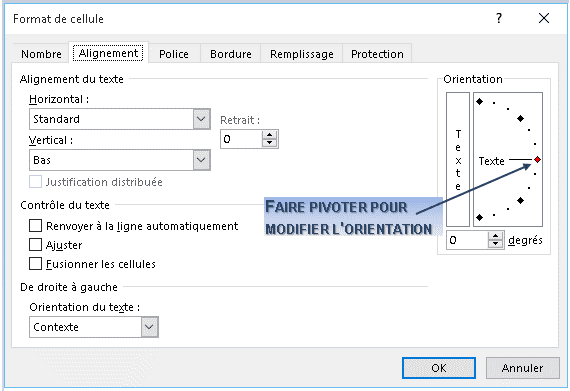The height and width of the screenshot is (391, 570).
Task: Select the top diamond on orientation dial
Action: (479, 101)
